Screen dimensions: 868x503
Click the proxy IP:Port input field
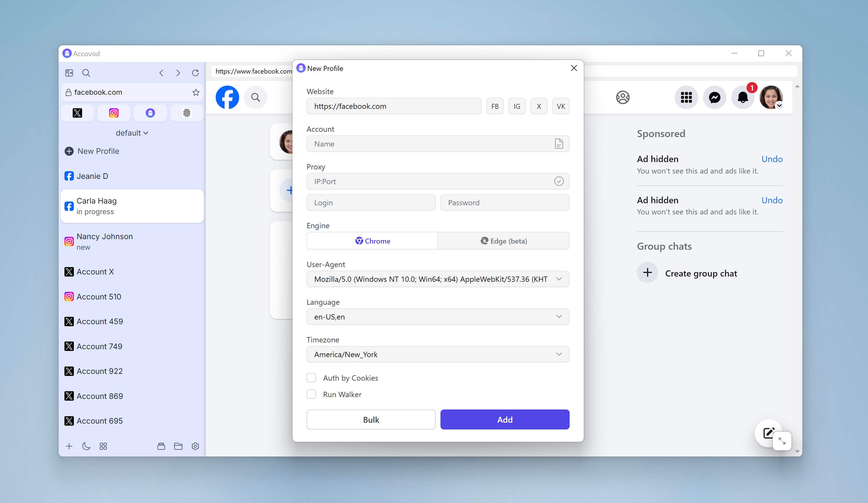click(430, 181)
